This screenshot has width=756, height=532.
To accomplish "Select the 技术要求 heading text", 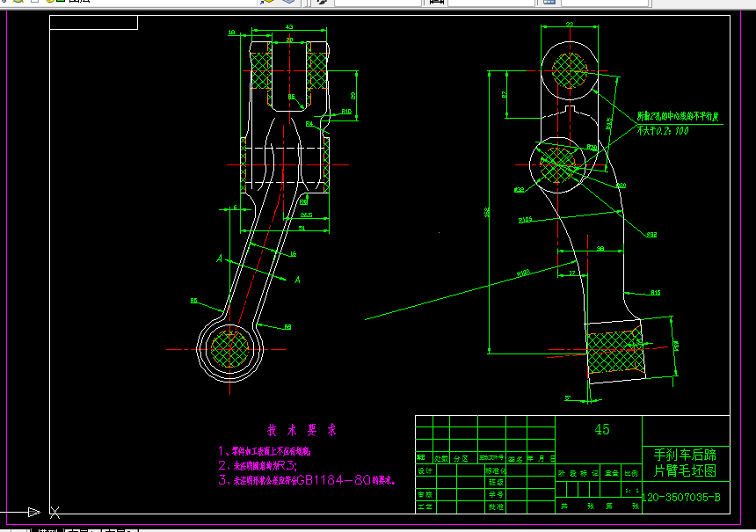I will (x=302, y=430).
